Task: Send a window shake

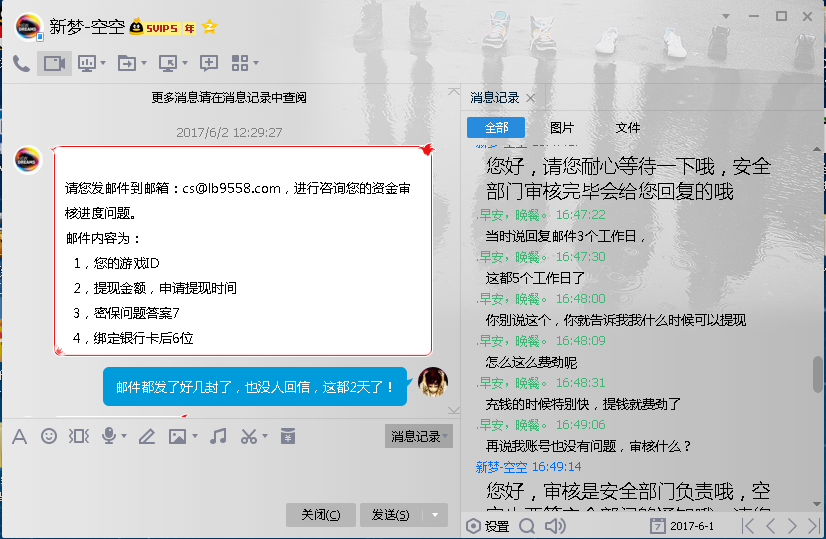Action: (79, 436)
